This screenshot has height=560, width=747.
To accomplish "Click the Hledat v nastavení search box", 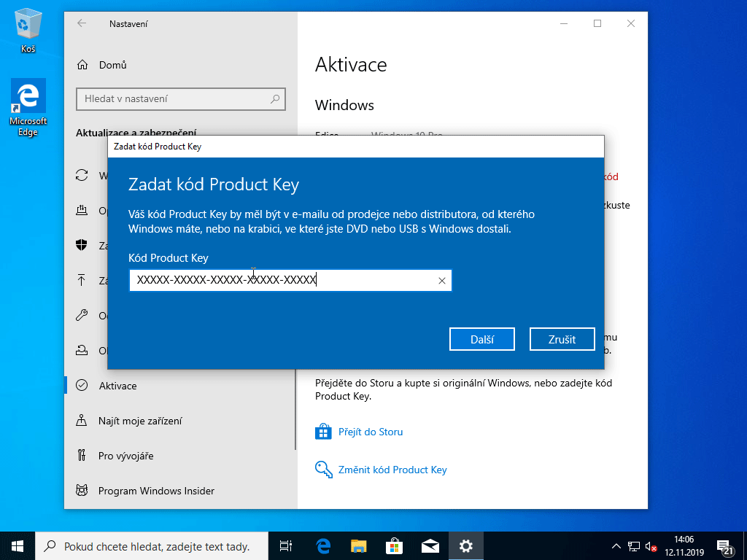I will click(181, 99).
